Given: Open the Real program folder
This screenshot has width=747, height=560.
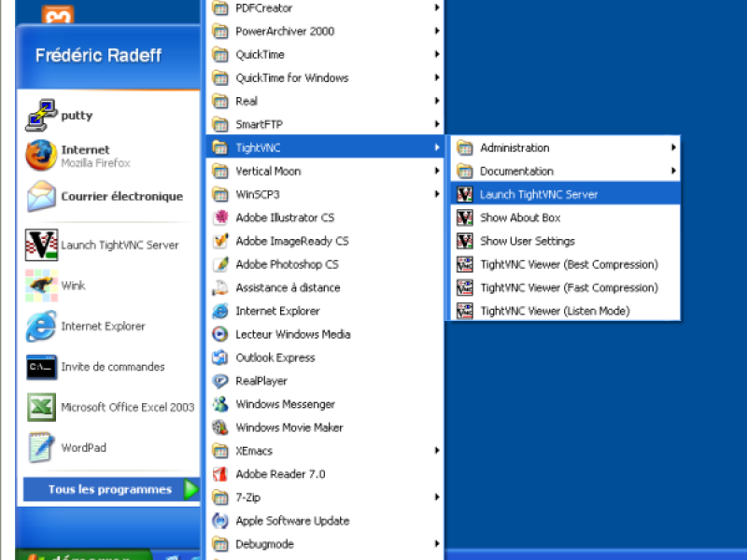Looking at the screenshot, I should tap(326, 101).
